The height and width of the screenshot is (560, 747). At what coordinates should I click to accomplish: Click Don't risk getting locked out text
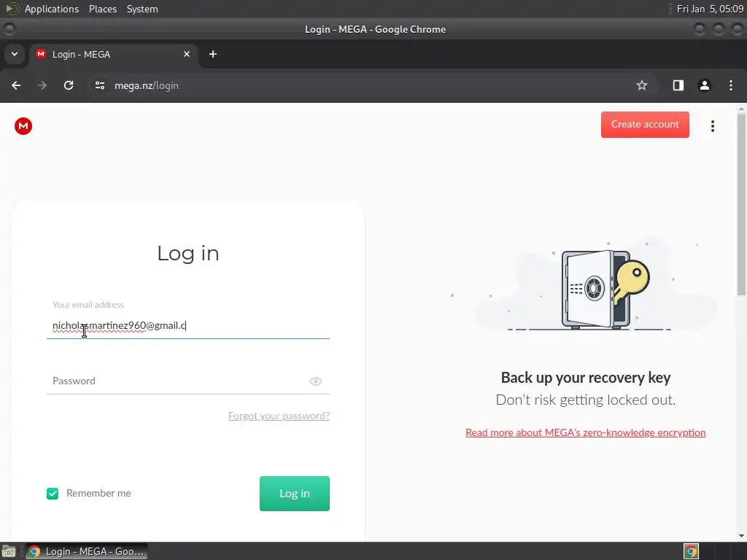[x=586, y=400]
